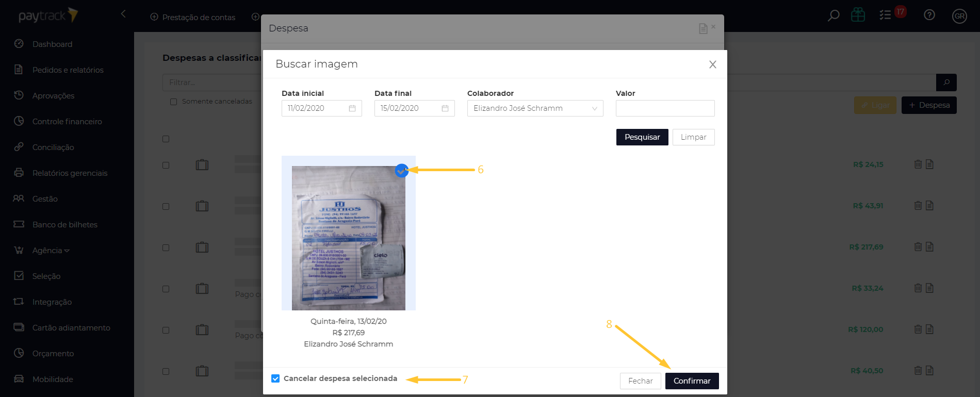
Task: Click the calendar icon in Data inicial
Action: click(x=352, y=108)
